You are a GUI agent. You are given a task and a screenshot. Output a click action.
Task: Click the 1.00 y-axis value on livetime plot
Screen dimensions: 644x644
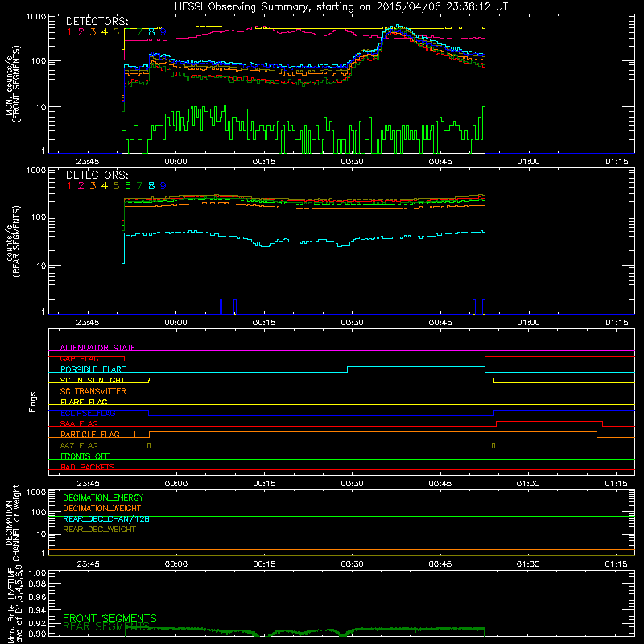(37, 572)
